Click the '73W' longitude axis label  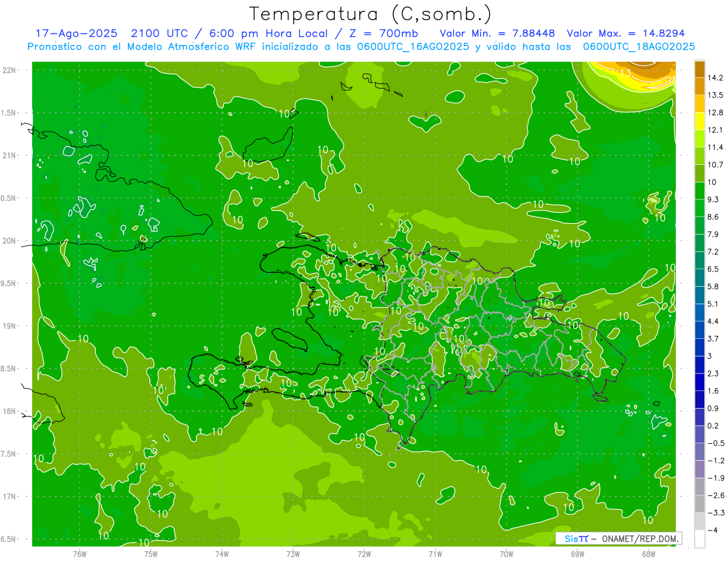(292, 554)
